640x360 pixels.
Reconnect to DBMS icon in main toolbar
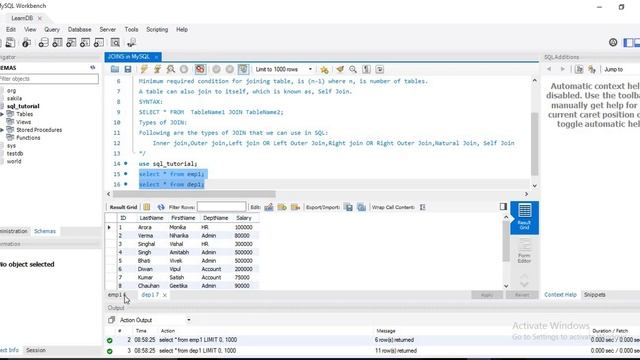click(x=131, y=42)
